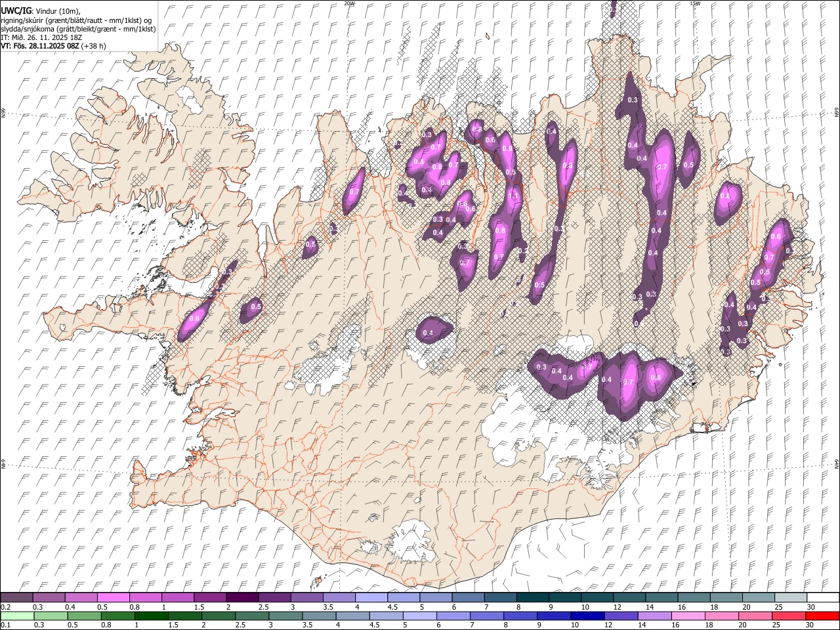
Task: Click the rain legend swatch between 0.1 and 0.3
Action: 16,616
